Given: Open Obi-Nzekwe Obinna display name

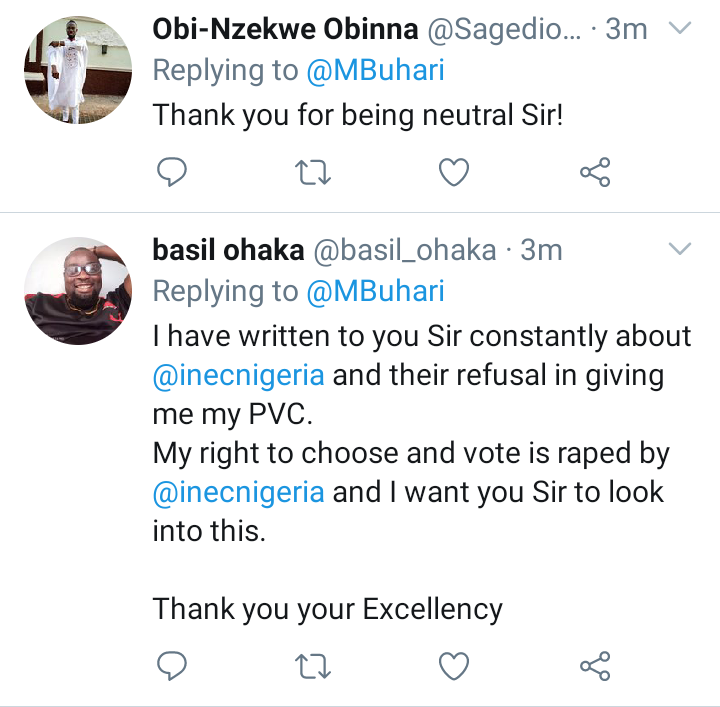Looking at the screenshot, I should [285, 29].
